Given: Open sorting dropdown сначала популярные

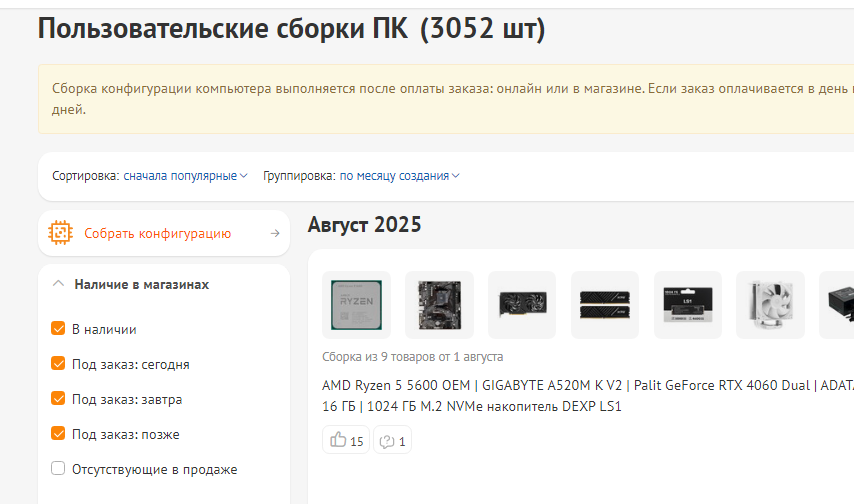Looking at the screenshot, I should 185,176.
